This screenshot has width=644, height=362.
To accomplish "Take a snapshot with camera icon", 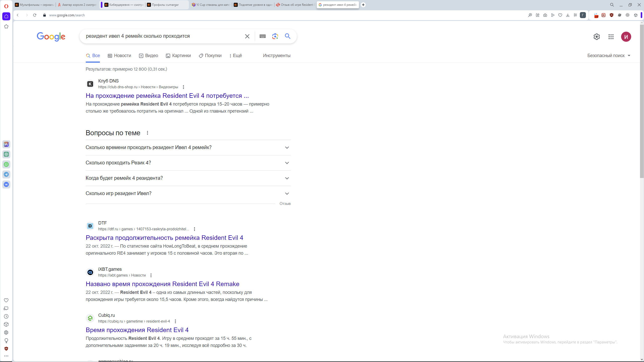I will [x=545, y=15].
